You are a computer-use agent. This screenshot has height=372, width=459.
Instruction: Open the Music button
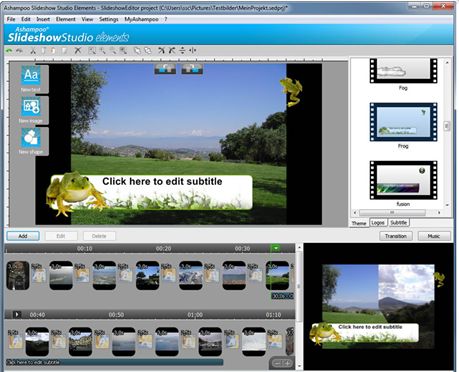point(434,236)
